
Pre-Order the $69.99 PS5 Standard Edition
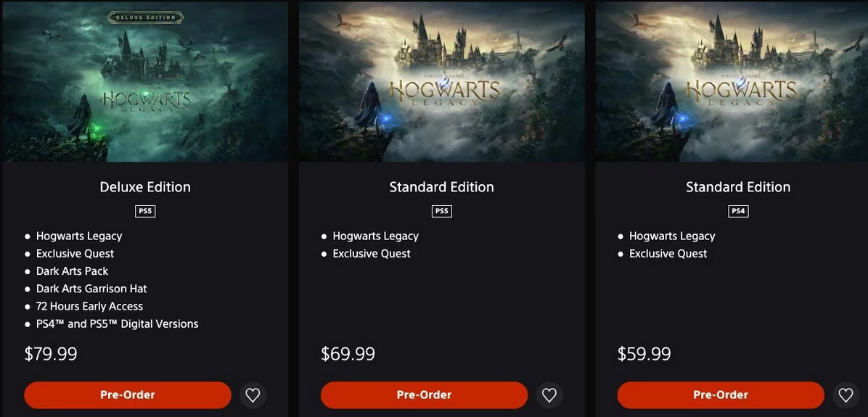tap(424, 395)
